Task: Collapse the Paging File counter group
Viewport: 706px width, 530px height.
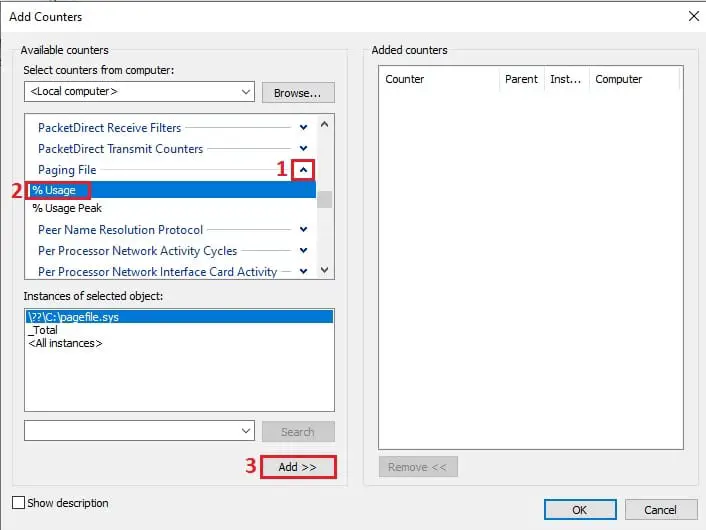Action: tap(303, 170)
